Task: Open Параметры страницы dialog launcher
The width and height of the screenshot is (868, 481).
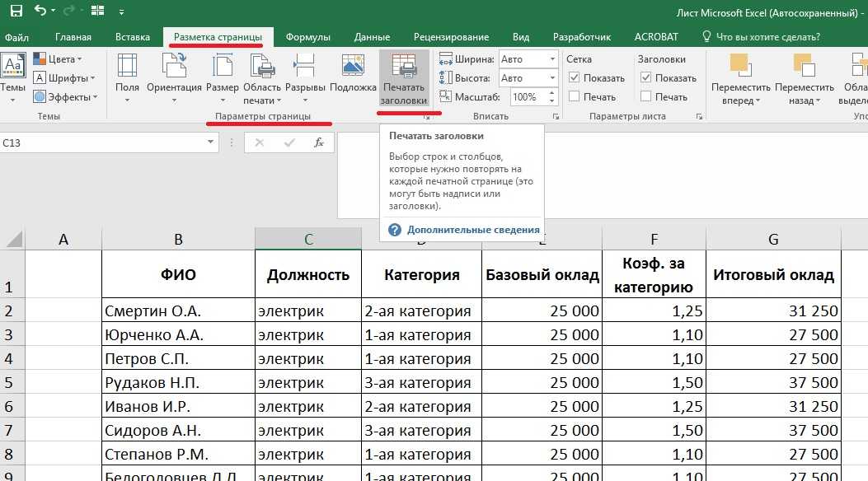Action: click(x=427, y=117)
